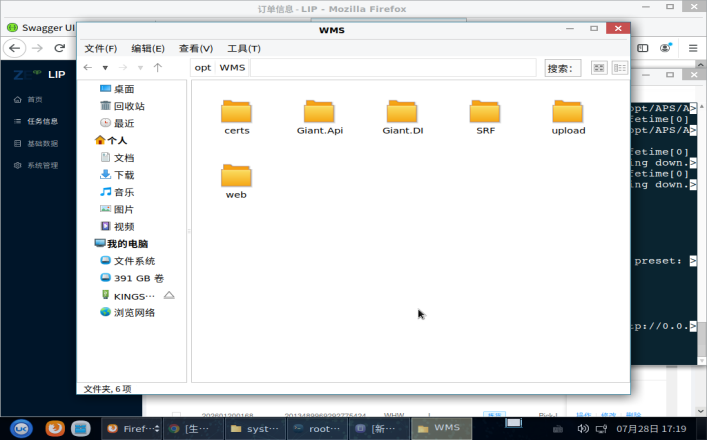
Task: Open the 391 GB 卷 volume
Action: pos(132,278)
